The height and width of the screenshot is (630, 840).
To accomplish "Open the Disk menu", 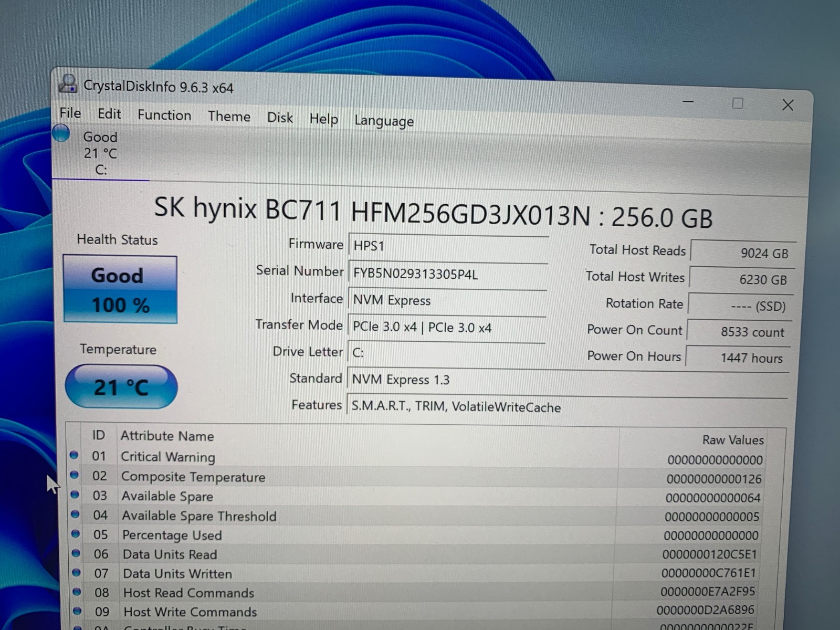I will click(x=280, y=118).
